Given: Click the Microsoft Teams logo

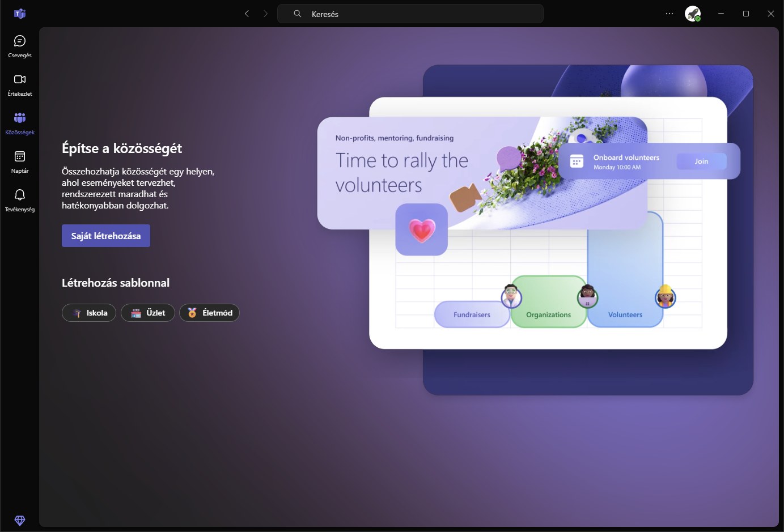Looking at the screenshot, I should pos(20,13).
